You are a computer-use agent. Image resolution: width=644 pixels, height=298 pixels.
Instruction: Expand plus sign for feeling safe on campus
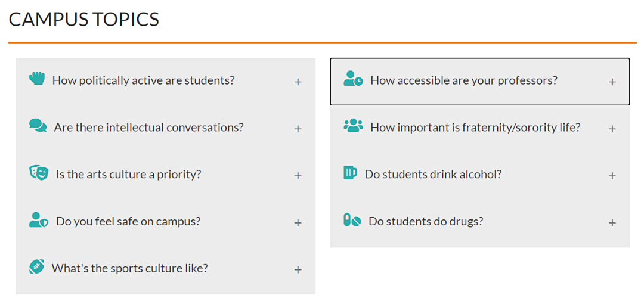point(298,223)
